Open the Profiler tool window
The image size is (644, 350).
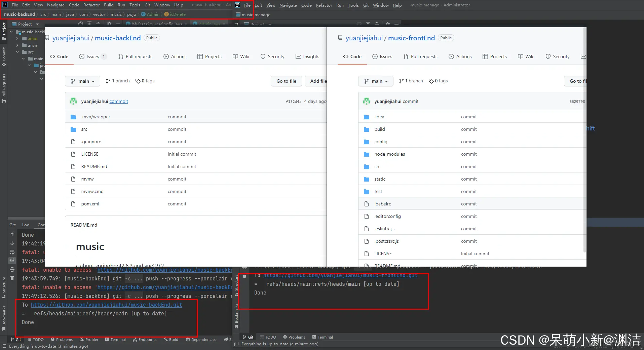[x=89, y=340]
